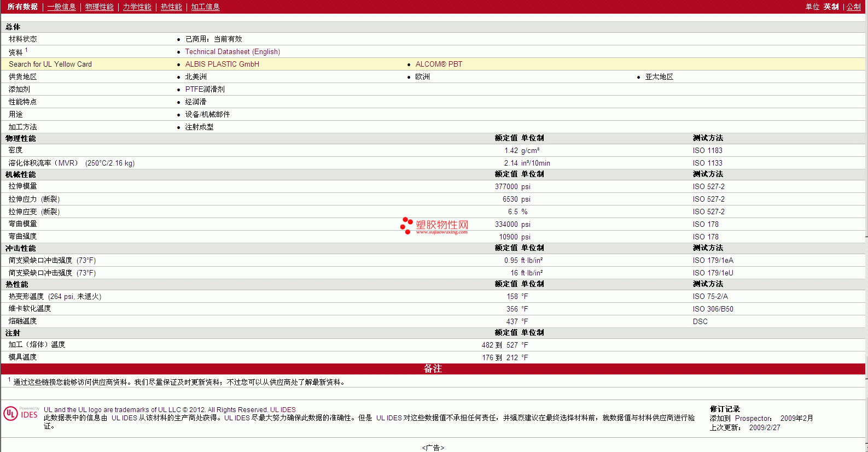Click the <广告> label
Viewport: 868px width, 452px height.
pos(433,448)
